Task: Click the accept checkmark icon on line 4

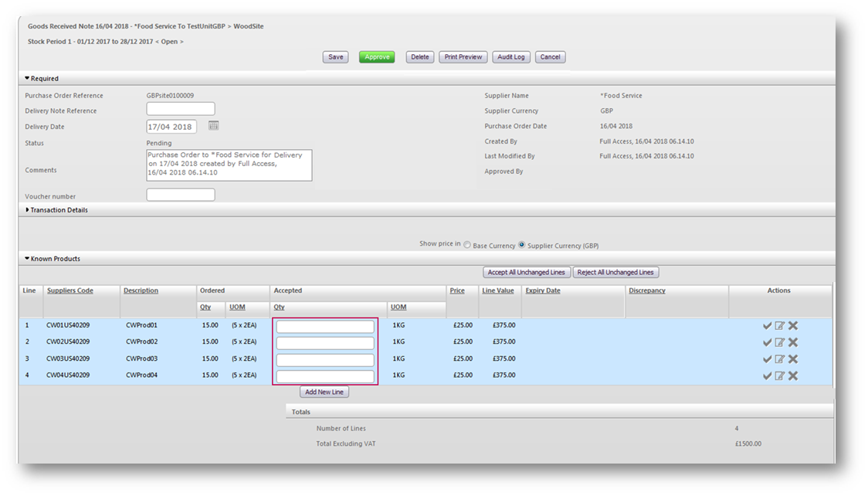Action: [767, 376]
